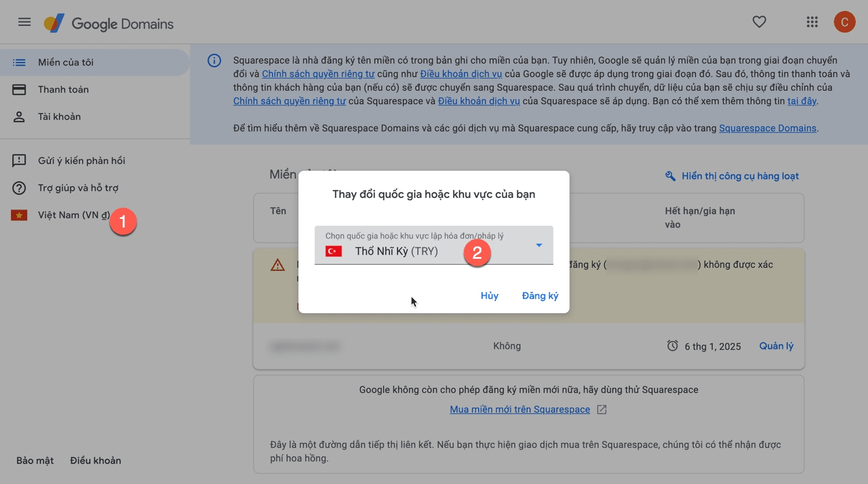
Task: Click the info icon in banner
Action: tap(214, 61)
